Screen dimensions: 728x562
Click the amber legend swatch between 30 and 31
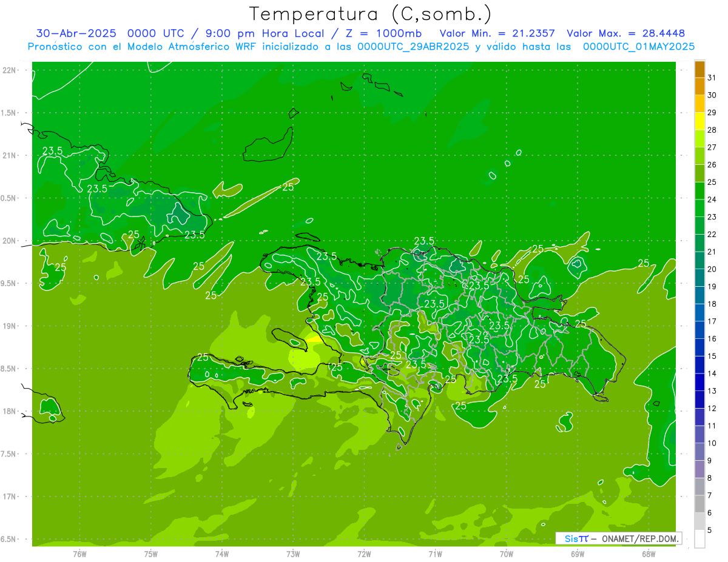pos(699,87)
